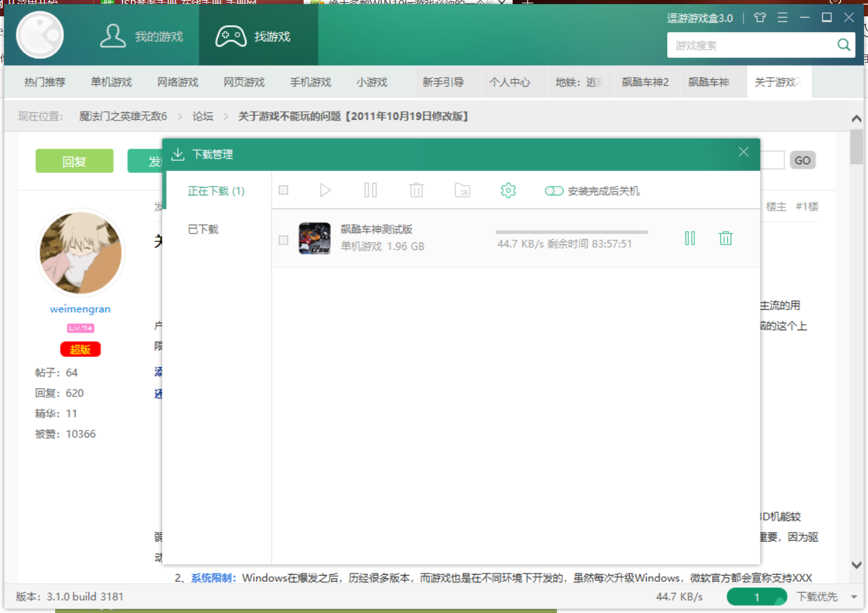Tick the checkbox for 飙酷车神测试版
Screen dimensions: 868x613
coord(283,240)
